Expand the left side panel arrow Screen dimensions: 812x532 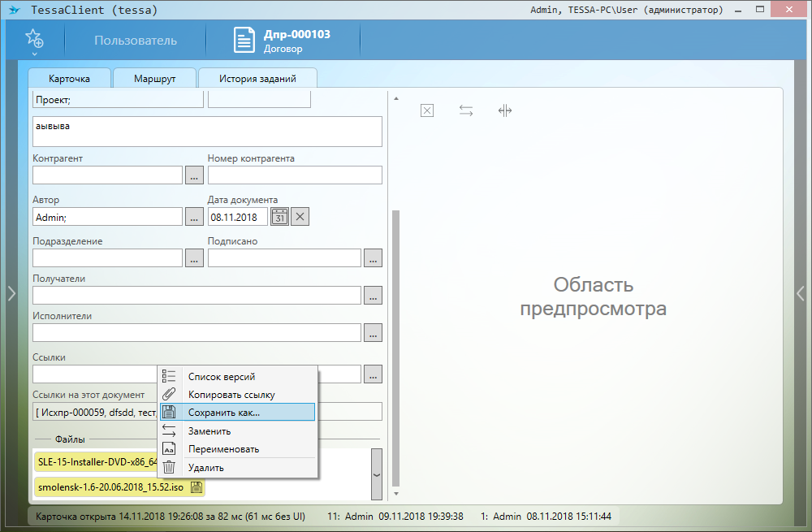pos(11,293)
